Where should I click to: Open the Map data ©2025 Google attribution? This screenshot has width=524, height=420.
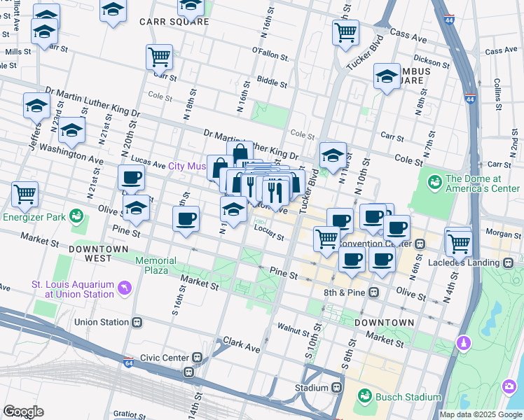pyautogui.click(x=481, y=415)
